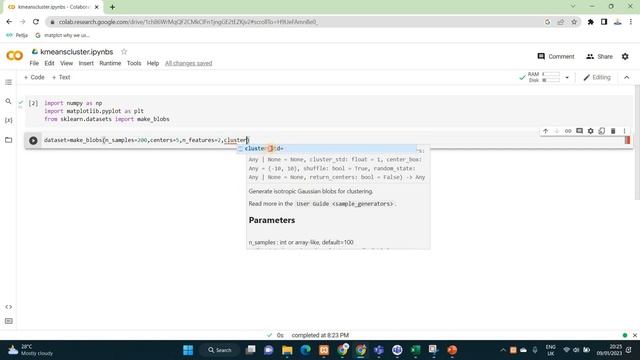This screenshot has height=360, width=640.
Task: Click the 'Parameters' heading in docs popup
Action: [x=272, y=220]
